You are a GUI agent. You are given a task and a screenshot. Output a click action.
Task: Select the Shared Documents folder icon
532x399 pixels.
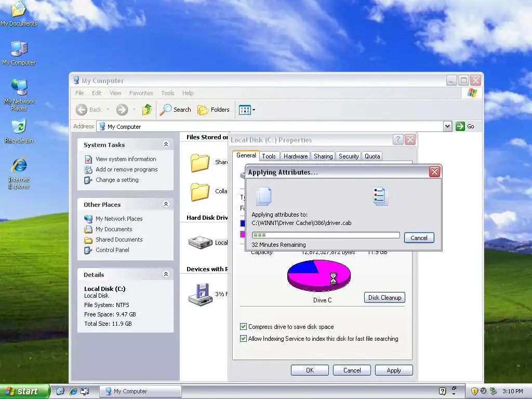point(200,162)
